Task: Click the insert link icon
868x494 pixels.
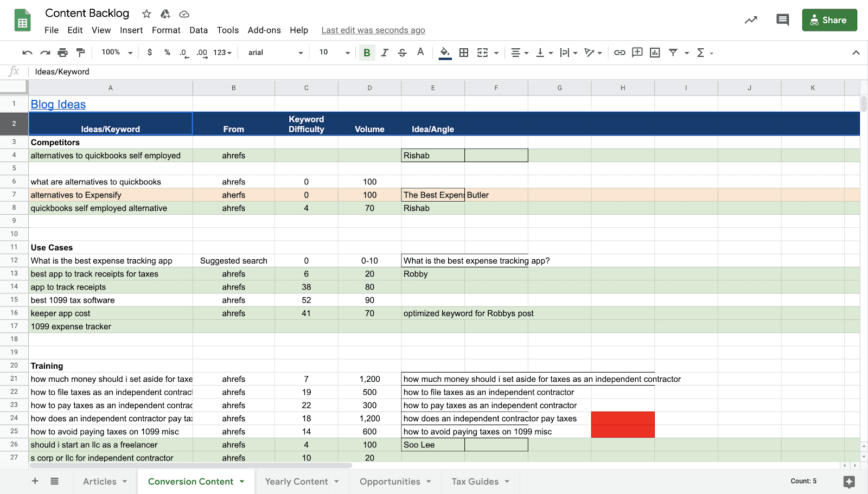Action: point(620,53)
